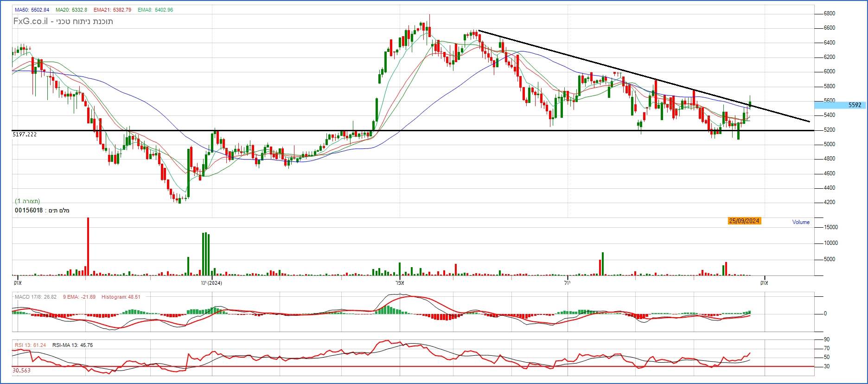
Task: Click the 4200 price axis label
Action: [x=830, y=202]
